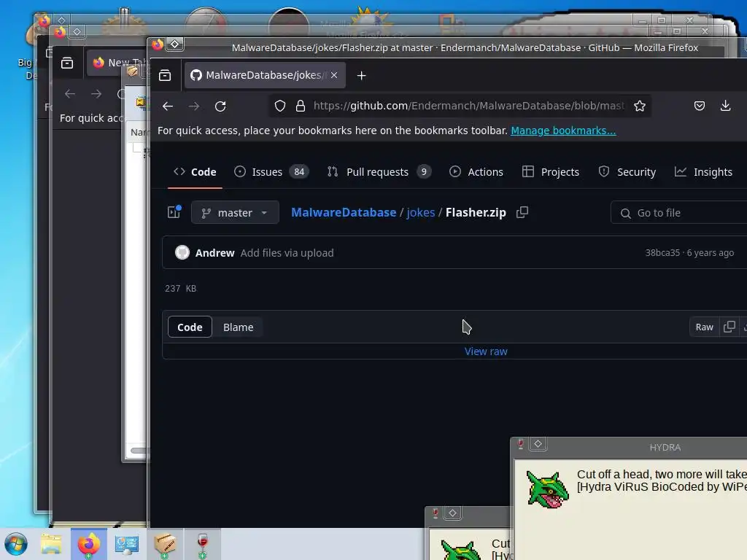Open the Insights tab
747x560 pixels.
(x=704, y=172)
